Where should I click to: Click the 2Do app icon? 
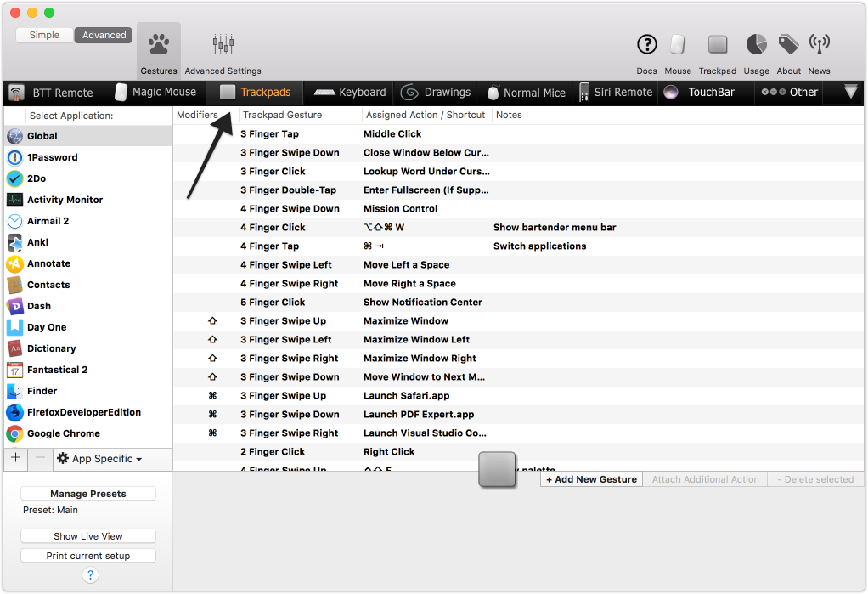point(15,178)
